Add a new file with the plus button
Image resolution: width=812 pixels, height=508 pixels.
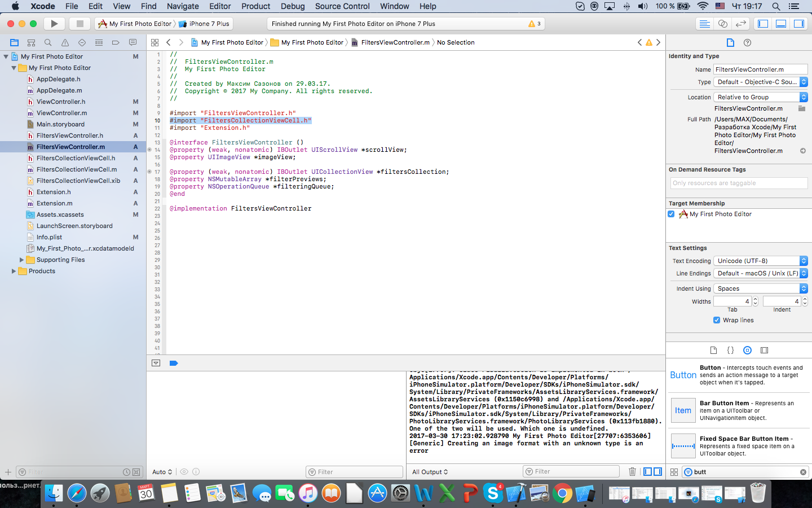8,472
